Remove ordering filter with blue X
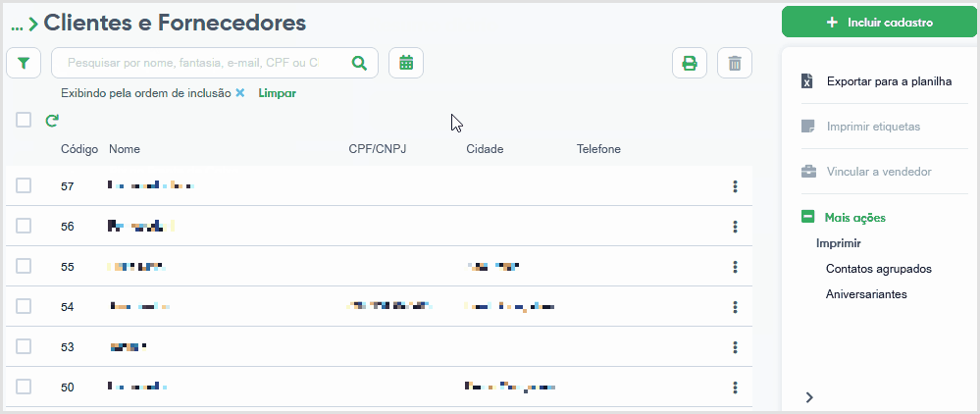The image size is (980, 414). [240, 93]
